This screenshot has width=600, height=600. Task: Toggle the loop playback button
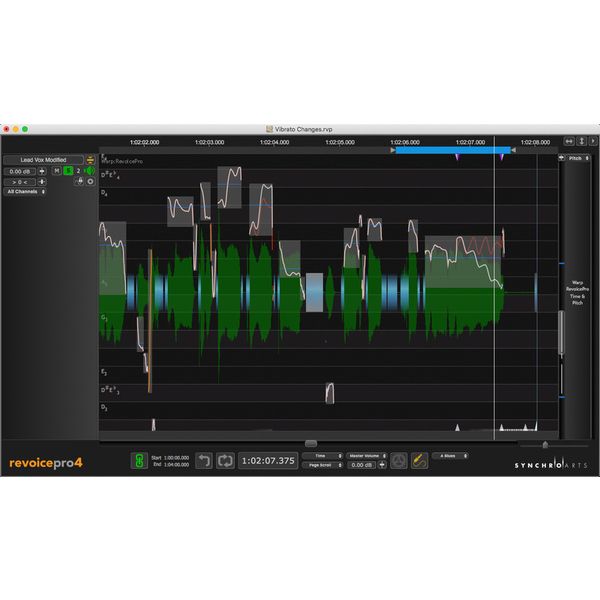[225, 461]
